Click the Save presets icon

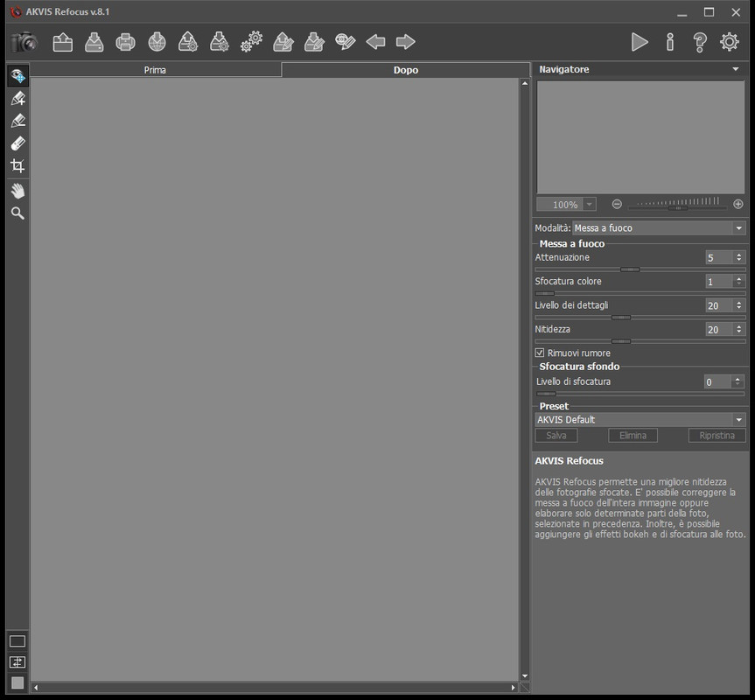click(220, 42)
